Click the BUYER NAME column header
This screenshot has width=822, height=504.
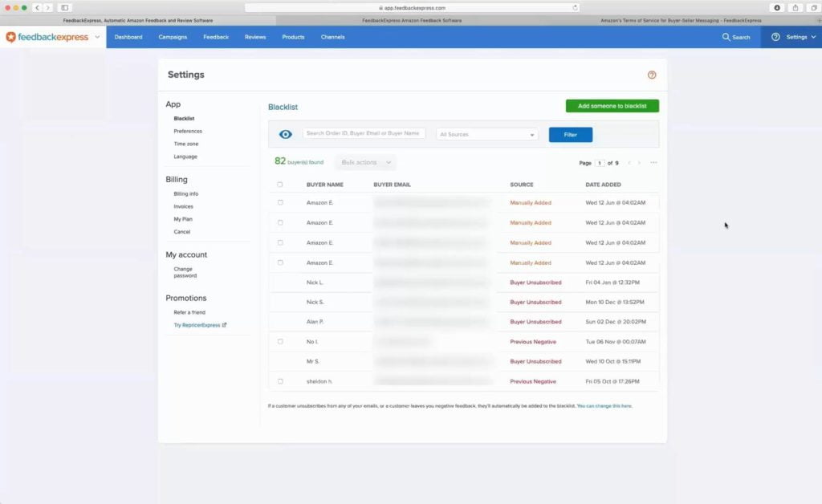click(324, 185)
